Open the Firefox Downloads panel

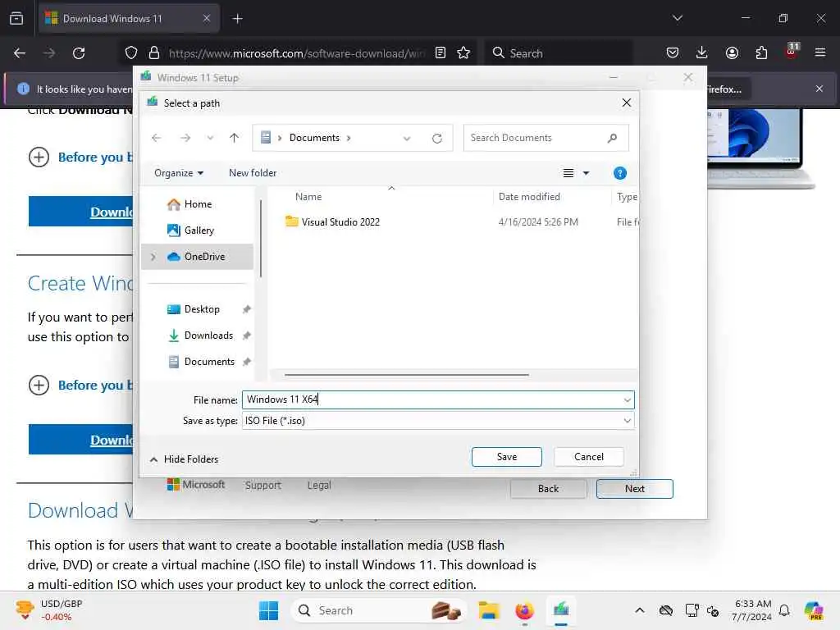(x=702, y=53)
